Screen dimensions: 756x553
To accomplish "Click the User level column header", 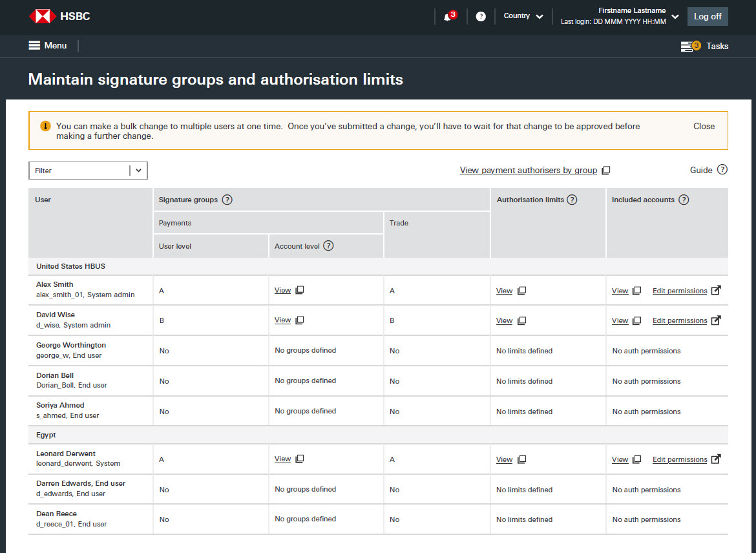I will (x=211, y=246).
